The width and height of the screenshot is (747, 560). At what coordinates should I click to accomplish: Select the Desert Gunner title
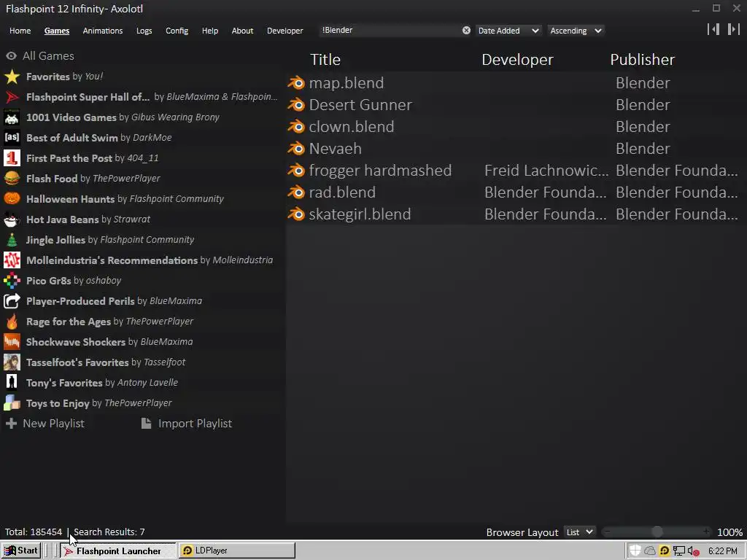pyautogui.click(x=360, y=105)
